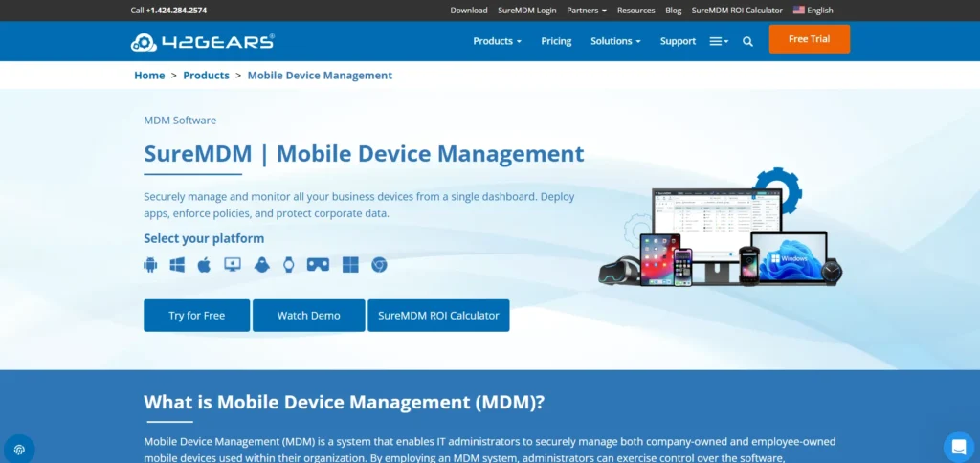Click the blue SureMDM ROI Calculator button

point(438,316)
